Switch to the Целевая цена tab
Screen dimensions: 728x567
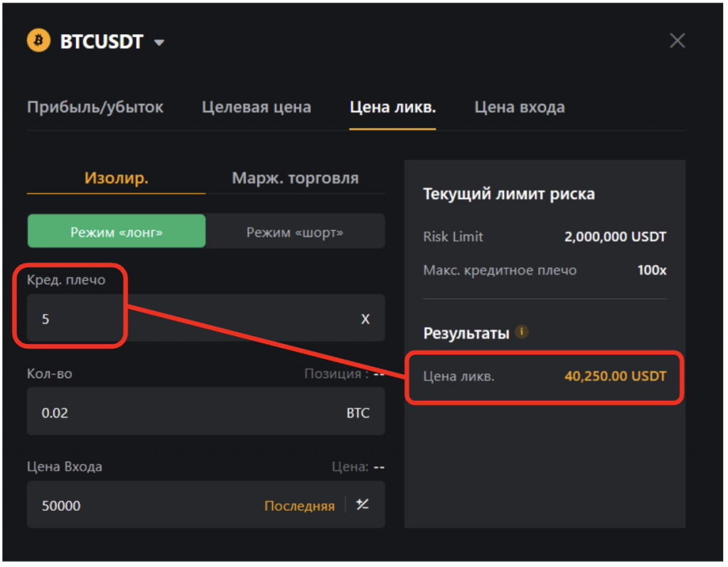[256, 107]
